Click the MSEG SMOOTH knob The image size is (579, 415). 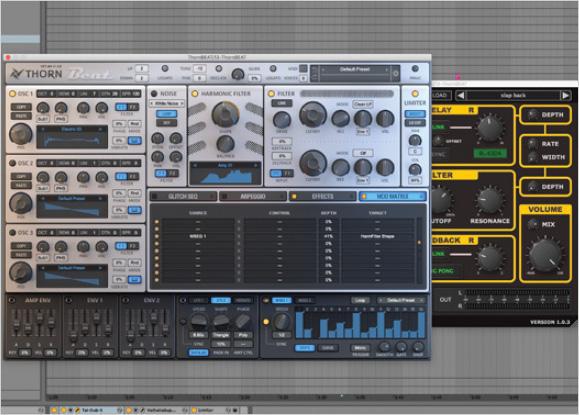pyautogui.click(x=384, y=346)
